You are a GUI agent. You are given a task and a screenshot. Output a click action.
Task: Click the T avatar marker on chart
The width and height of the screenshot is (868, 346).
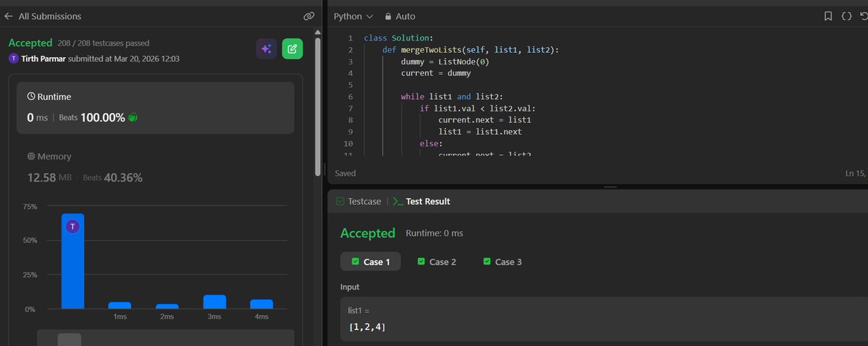pos(72,226)
